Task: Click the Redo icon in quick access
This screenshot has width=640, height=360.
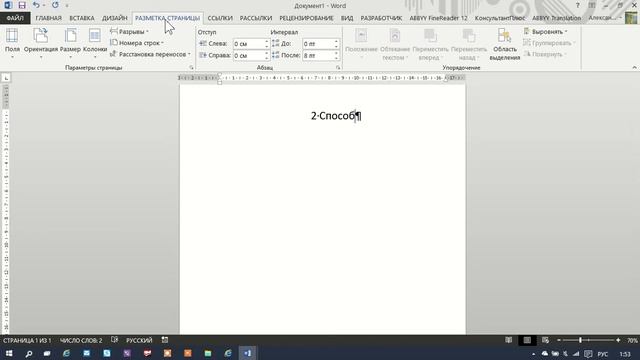Action: tap(55, 5)
